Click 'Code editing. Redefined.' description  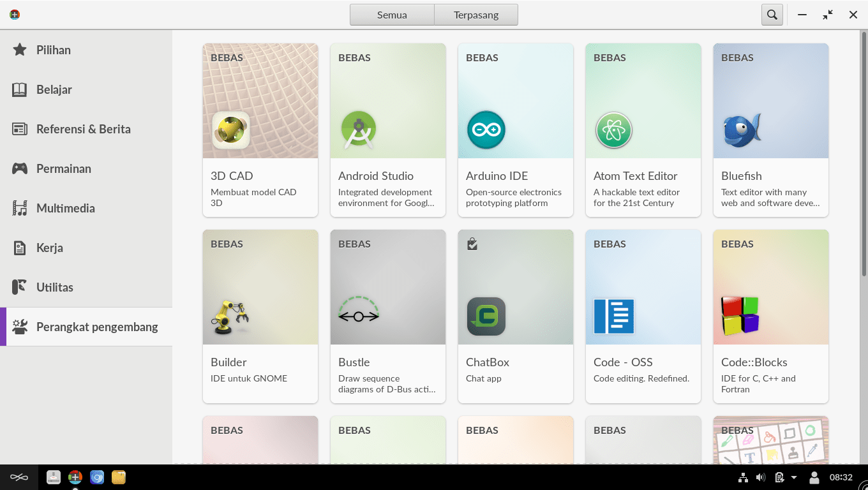[641, 378]
